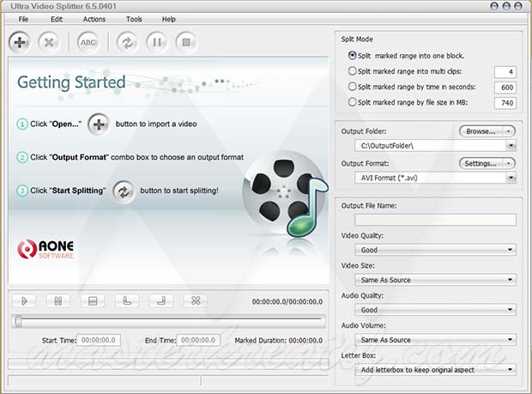This screenshot has height=394, width=532.
Task: Click the Pause splitting toolbar button
Action: coord(157,42)
